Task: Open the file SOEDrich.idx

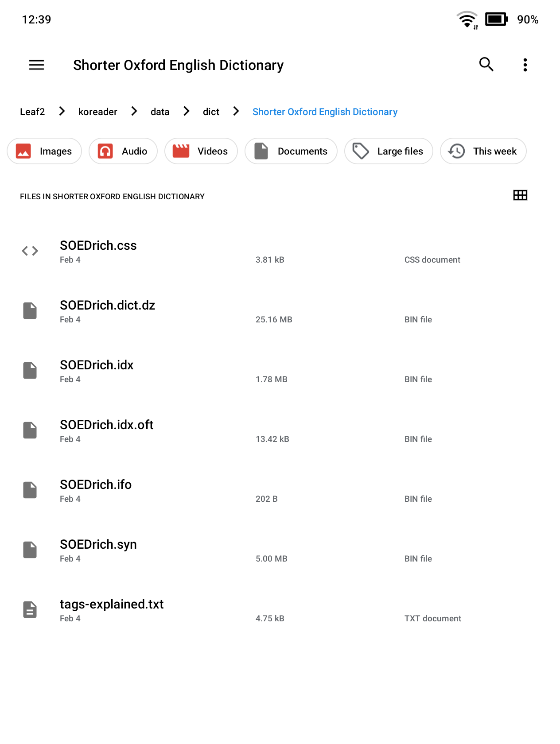Action: pos(280,371)
